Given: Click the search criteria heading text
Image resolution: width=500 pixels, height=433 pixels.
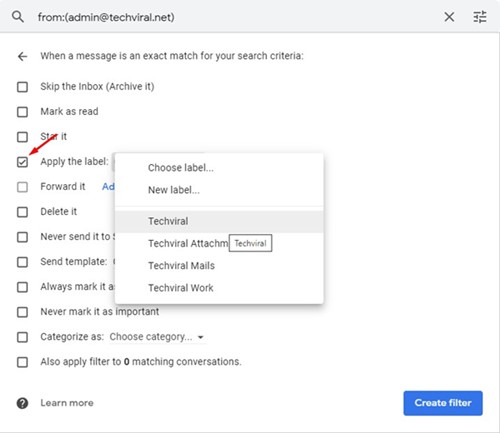Looking at the screenshot, I should 172,56.
